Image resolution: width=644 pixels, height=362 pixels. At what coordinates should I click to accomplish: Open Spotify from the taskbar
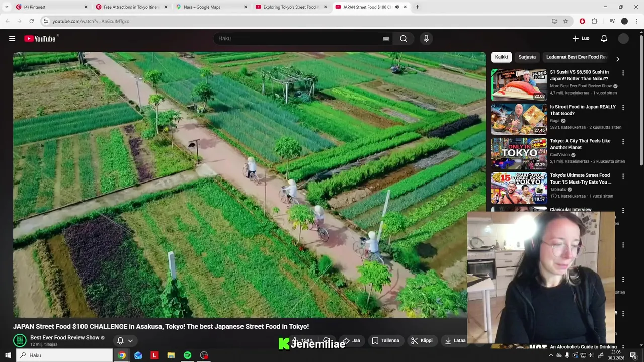(187, 355)
